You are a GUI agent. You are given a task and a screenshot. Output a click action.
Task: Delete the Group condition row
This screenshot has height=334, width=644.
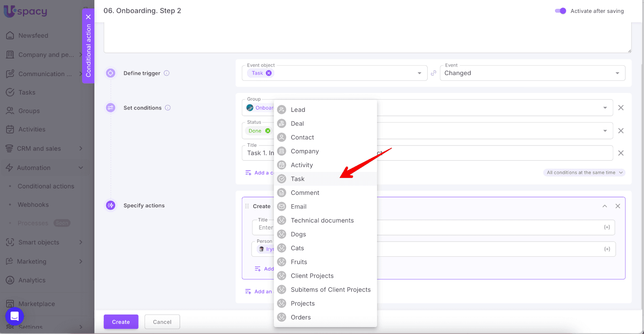click(621, 108)
